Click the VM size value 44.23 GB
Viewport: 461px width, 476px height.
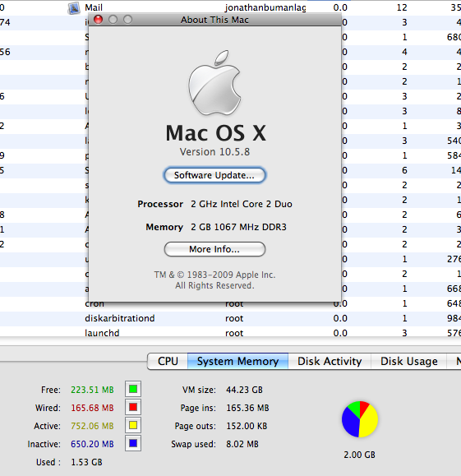244,390
